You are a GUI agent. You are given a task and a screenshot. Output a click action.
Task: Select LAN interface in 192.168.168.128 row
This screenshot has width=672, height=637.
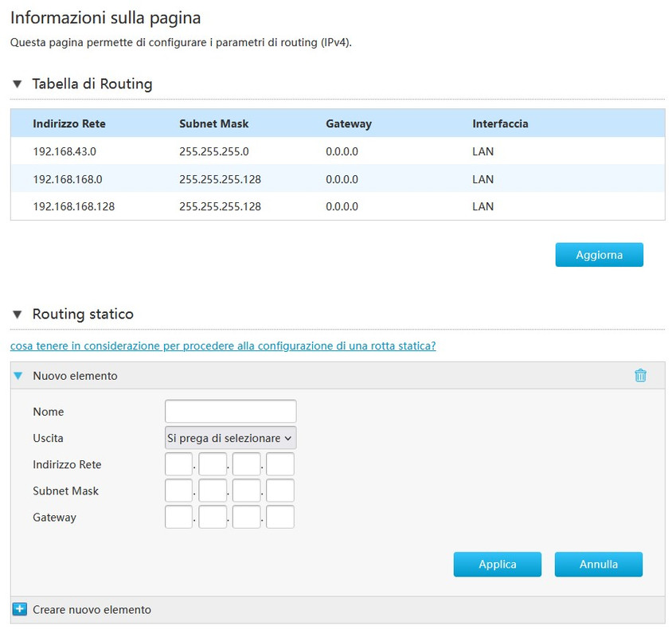click(483, 206)
